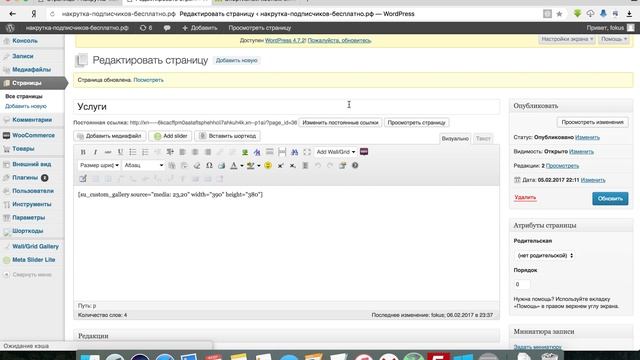
Task: Insert the Read More tag
Action: click(x=269, y=152)
